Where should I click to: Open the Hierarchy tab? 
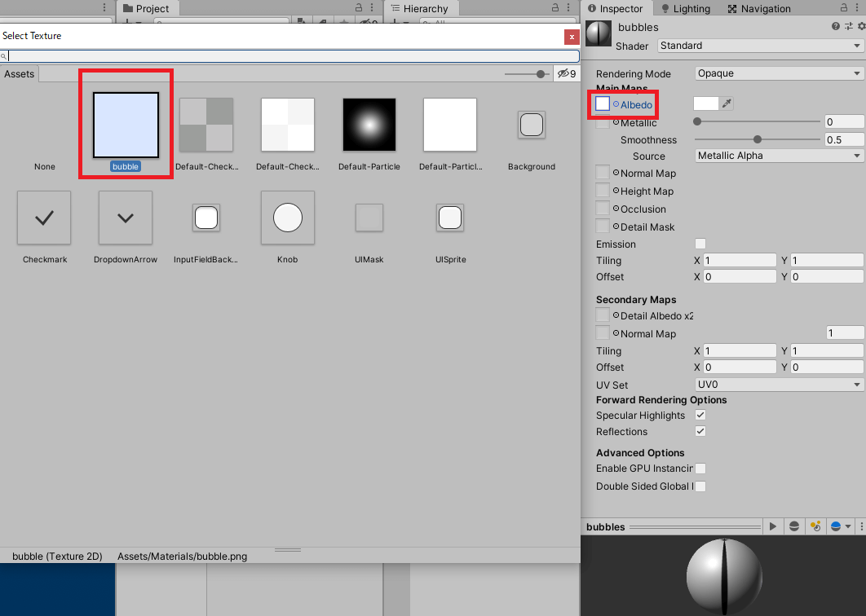point(420,8)
